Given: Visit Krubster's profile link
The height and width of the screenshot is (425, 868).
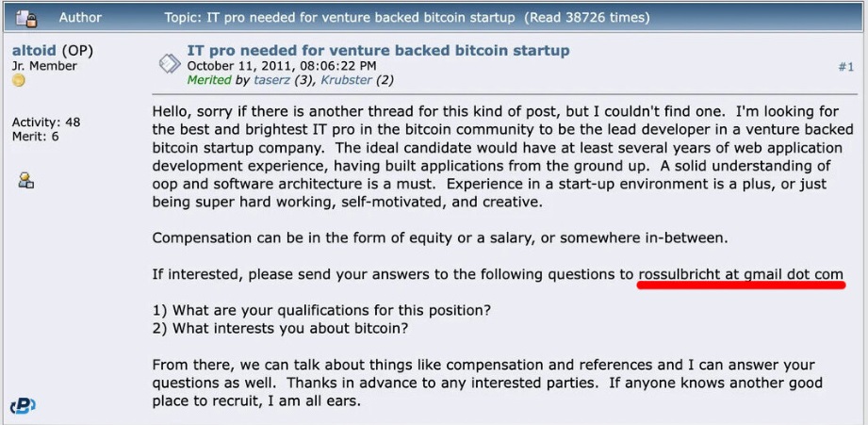Looking at the screenshot, I should (348, 80).
